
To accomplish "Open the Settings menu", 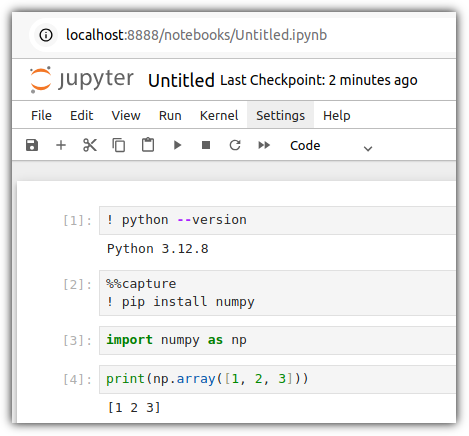I will click(x=280, y=116).
